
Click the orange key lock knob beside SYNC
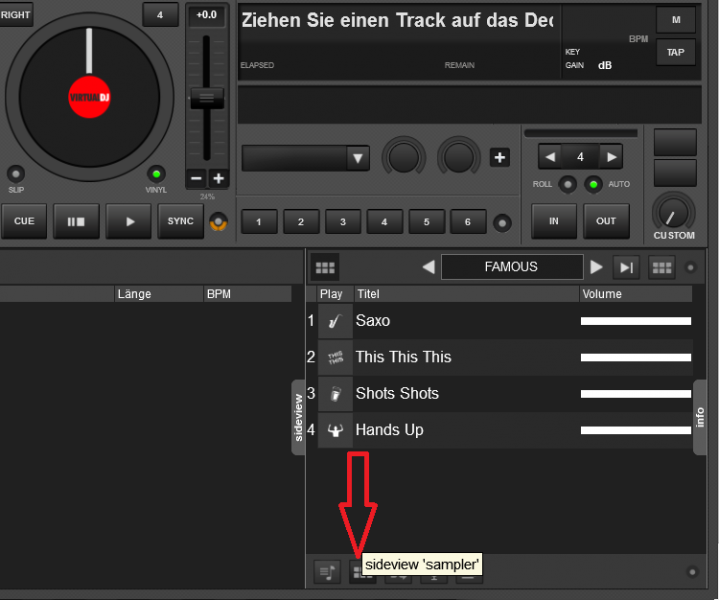pos(218,222)
